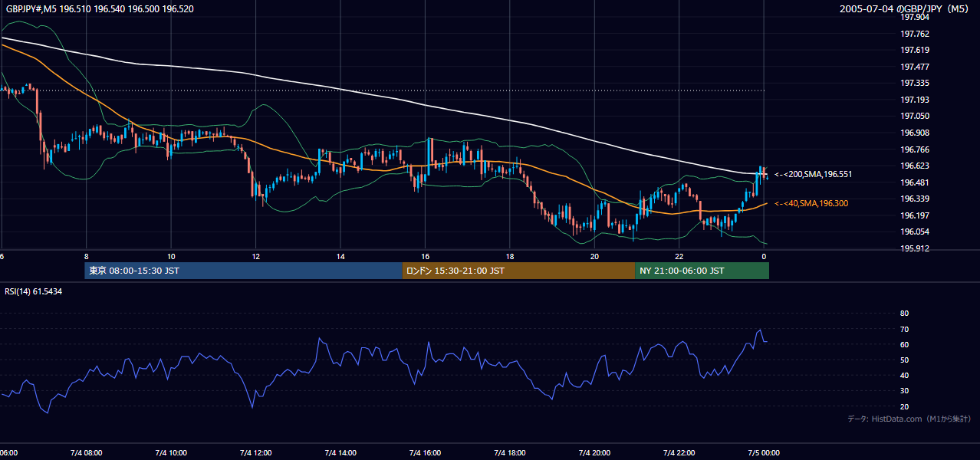This screenshot has height=460, width=980.
Task: Click price axis value 196.054
Action: click(x=914, y=232)
